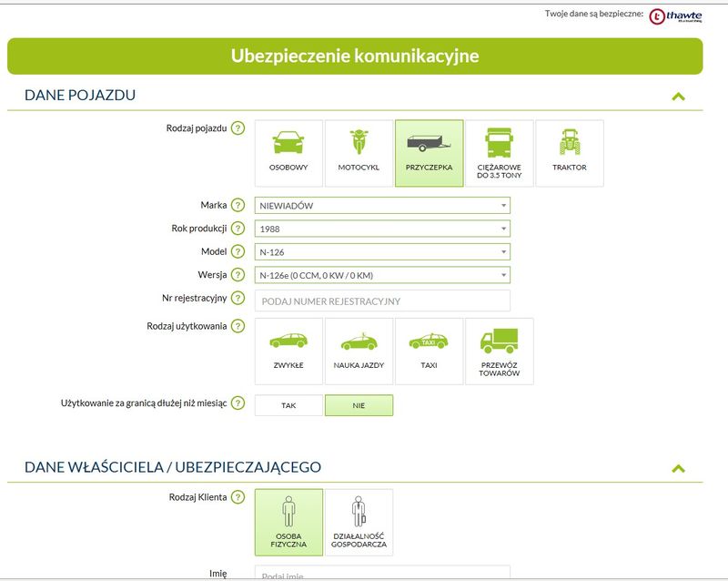Select the Osobowy car vehicle type
728x581 pixels.
click(288, 153)
